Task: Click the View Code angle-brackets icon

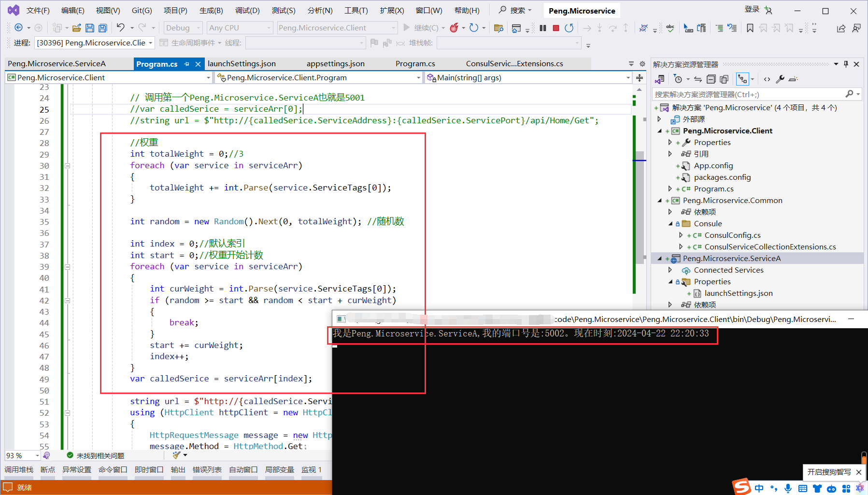Action: 767,79
